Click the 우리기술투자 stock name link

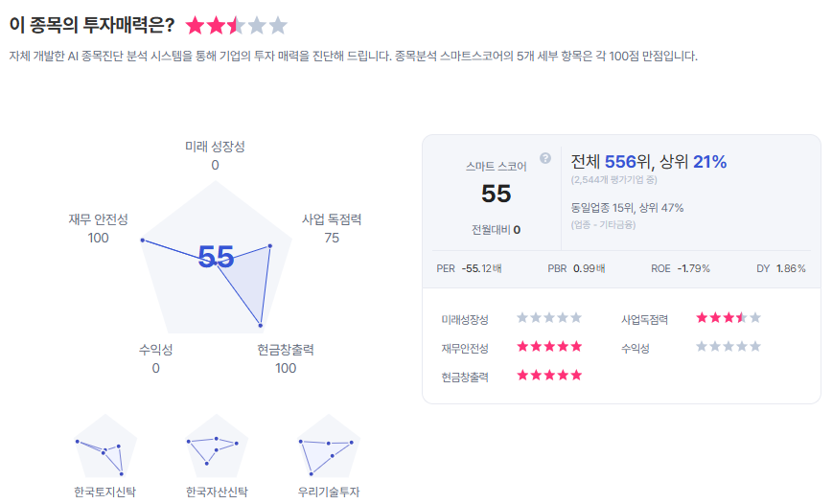click(328, 493)
